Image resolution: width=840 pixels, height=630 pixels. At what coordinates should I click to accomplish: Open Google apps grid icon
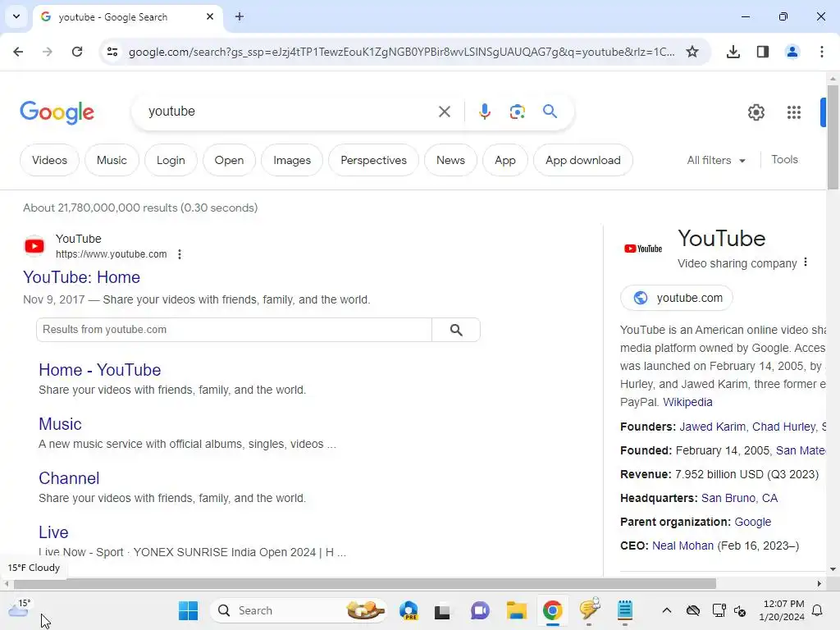(x=793, y=112)
